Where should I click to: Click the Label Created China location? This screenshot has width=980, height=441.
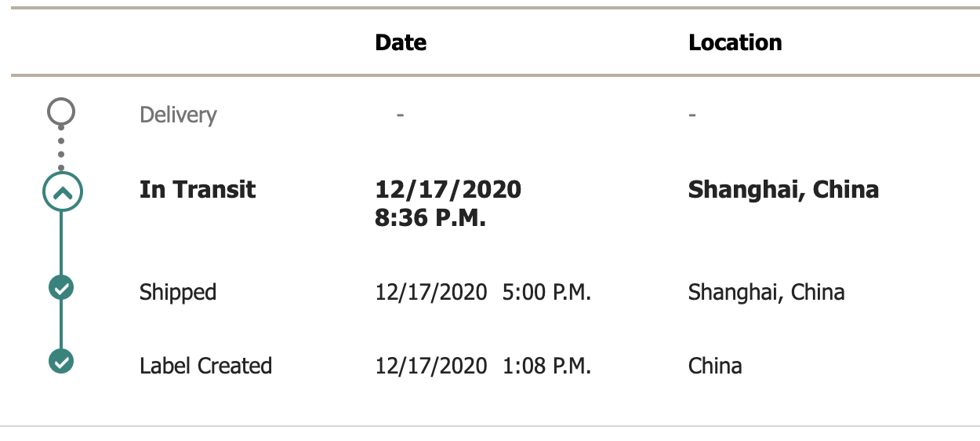(715, 366)
